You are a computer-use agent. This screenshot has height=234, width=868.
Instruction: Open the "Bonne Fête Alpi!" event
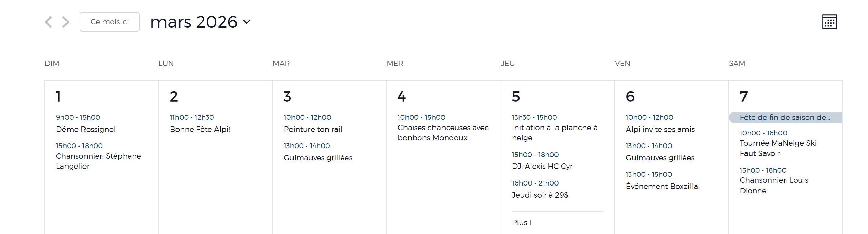(200, 129)
